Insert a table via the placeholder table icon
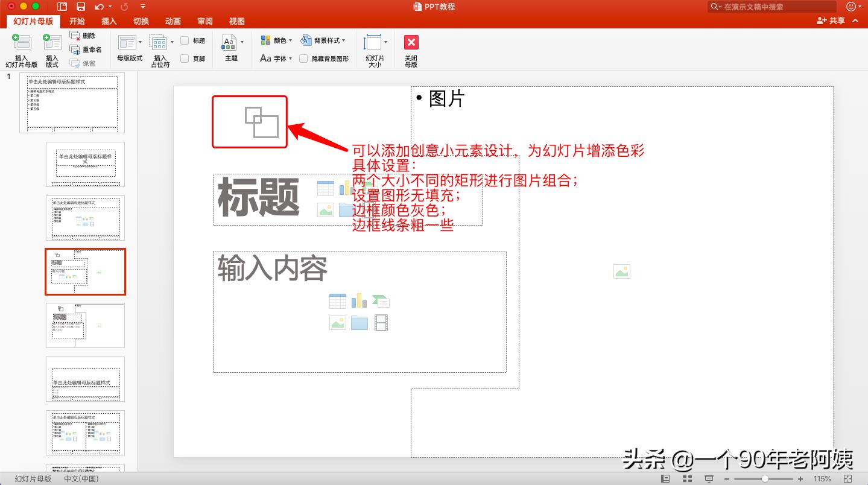The height and width of the screenshot is (485, 868). coord(337,300)
